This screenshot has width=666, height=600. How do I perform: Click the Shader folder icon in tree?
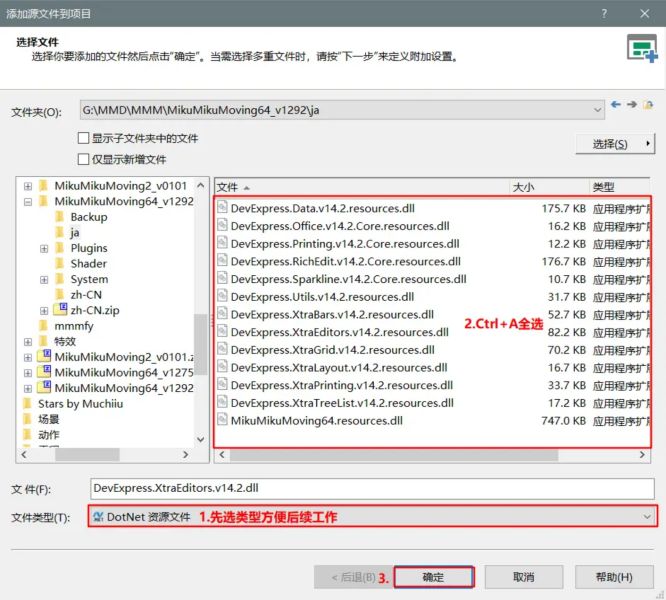[x=61, y=264]
